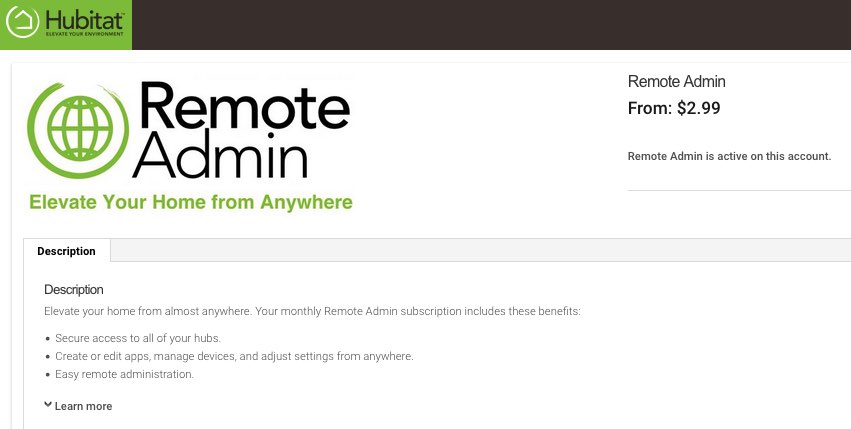Click the Secure access to all hubs bullet

tap(138, 338)
